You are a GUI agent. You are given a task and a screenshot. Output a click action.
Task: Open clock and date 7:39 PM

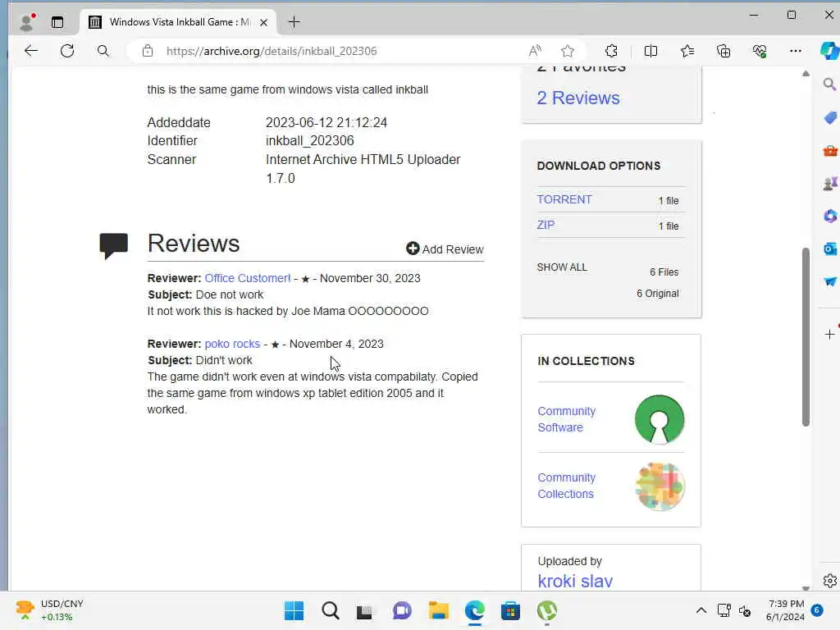click(785, 610)
